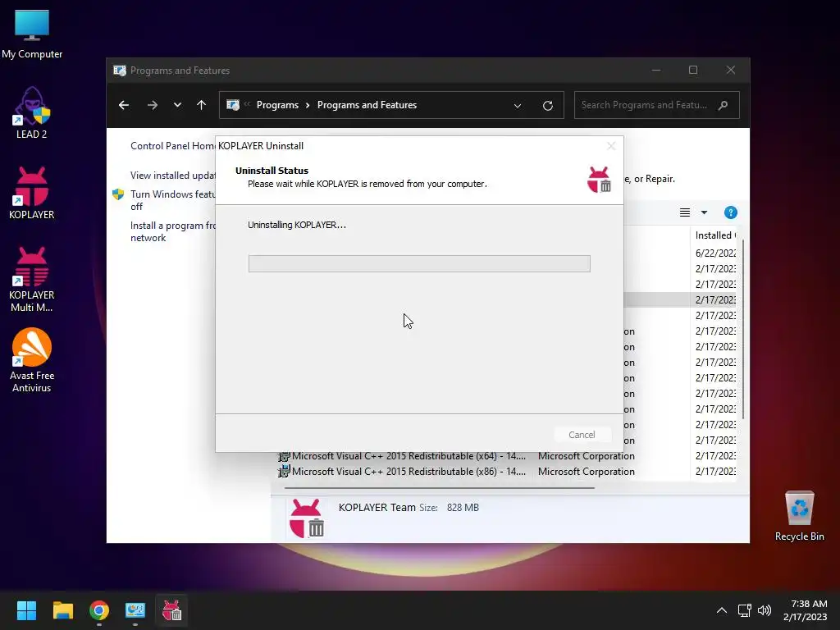Open the Windows Start menu

(x=26, y=610)
